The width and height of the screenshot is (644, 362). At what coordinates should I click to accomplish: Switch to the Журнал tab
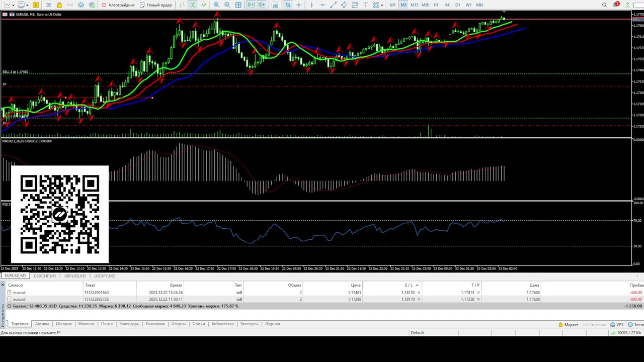tap(272, 324)
